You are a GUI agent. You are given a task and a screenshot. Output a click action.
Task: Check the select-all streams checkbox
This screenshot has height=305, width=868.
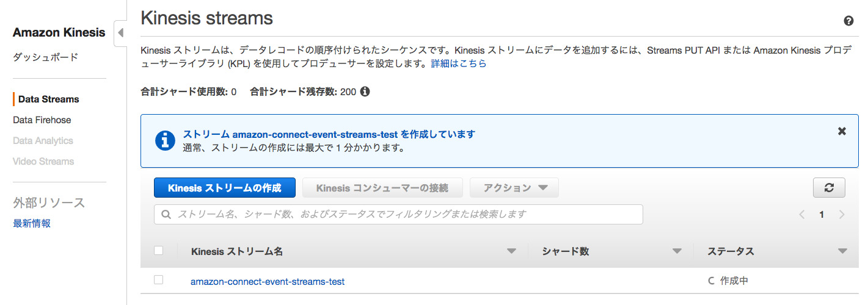click(x=159, y=251)
